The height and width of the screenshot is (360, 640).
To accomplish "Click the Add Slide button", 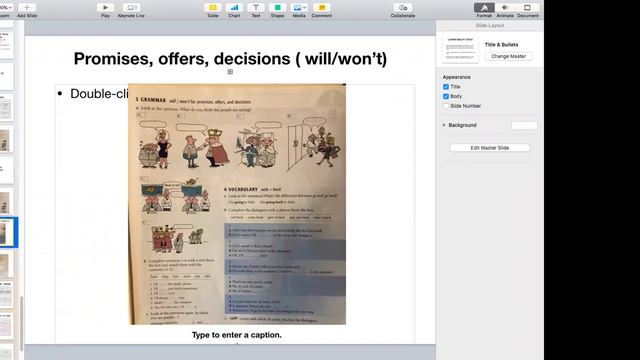I will (27, 8).
